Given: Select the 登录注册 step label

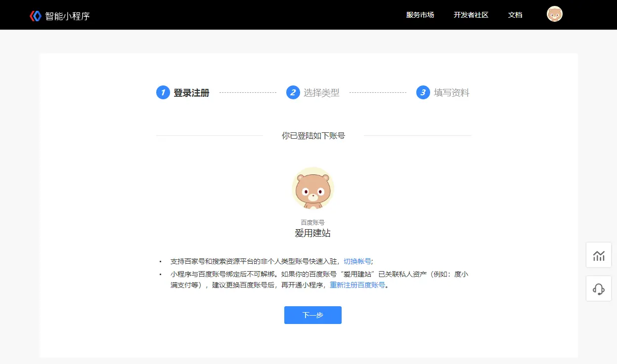Looking at the screenshot, I should pos(192,92).
